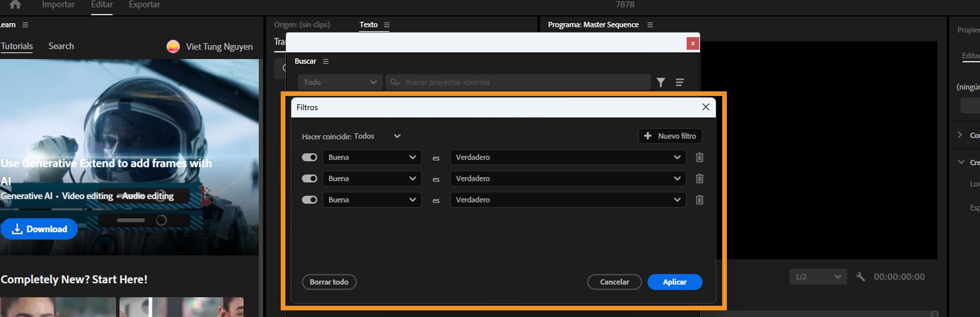Click the 00:00:00:00 timecode

click(x=899, y=277)
